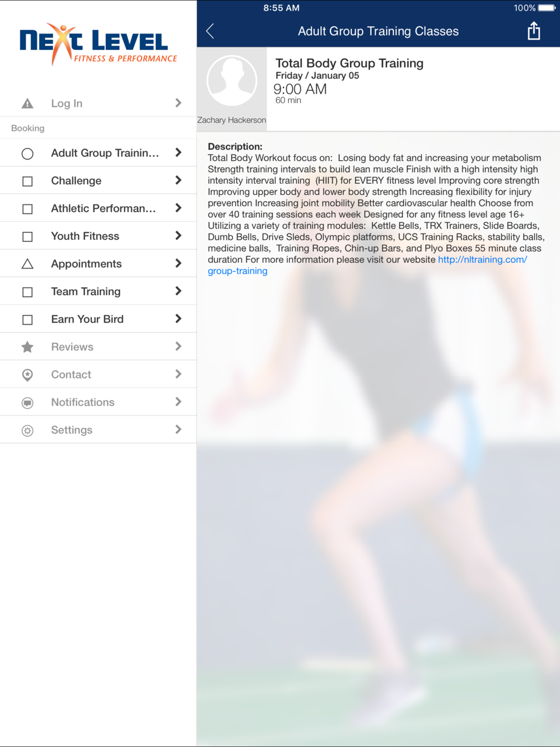This screenshot has height=747, width=560.
Task: Expand the Challenge chevron
Action: point(178,180)
